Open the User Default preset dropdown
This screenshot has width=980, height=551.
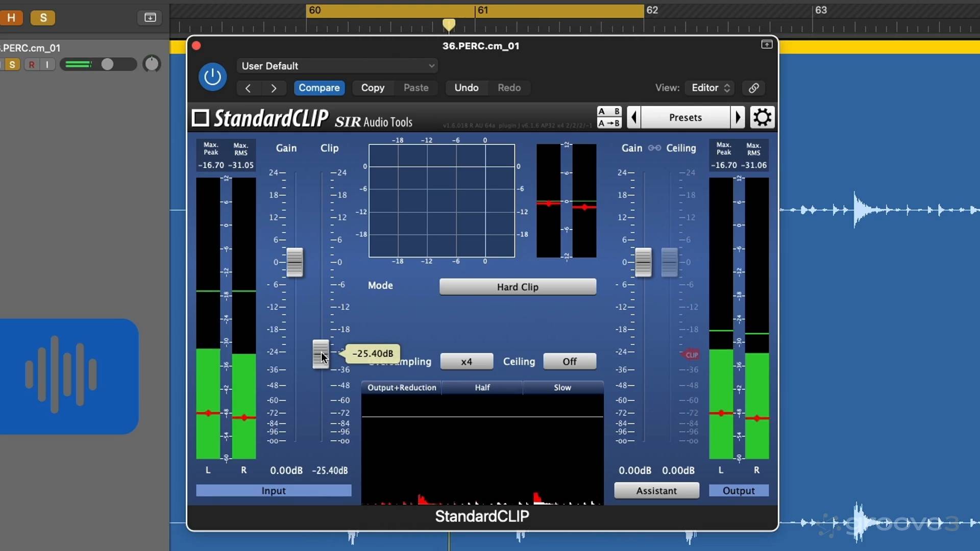[x=337, y=66]
